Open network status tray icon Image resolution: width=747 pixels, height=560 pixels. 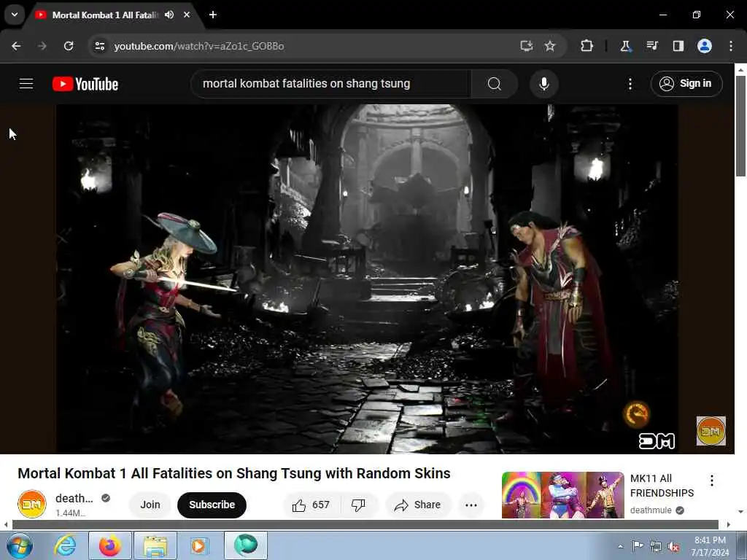click(x=656, y=546)
